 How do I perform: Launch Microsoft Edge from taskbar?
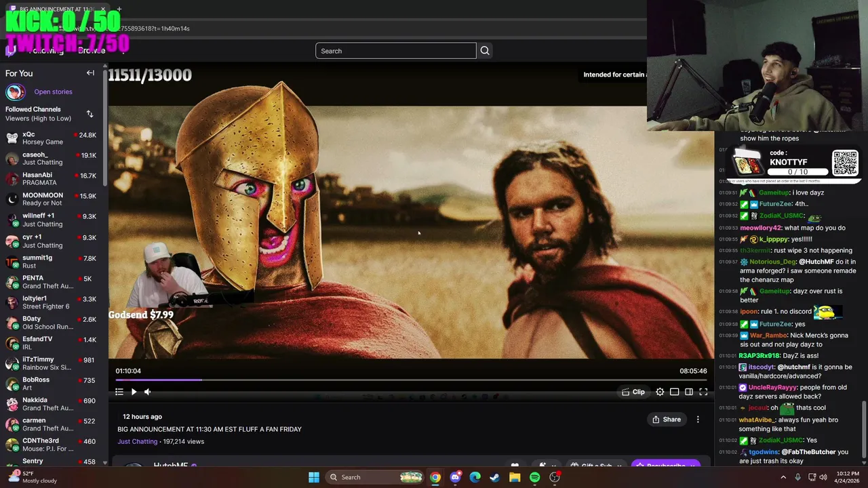pos(475,477)
